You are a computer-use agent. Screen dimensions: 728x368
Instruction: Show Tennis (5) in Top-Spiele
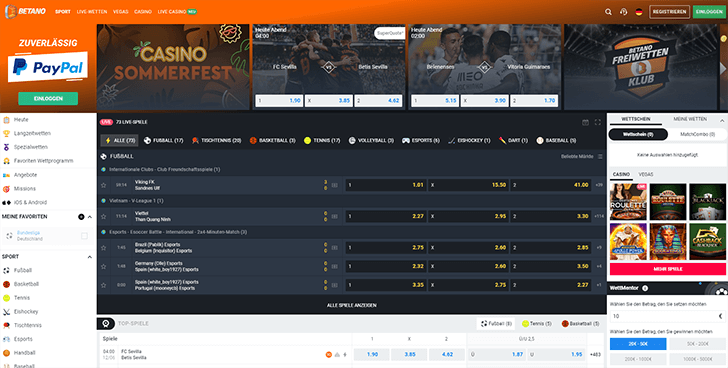(x=536, y=323)
